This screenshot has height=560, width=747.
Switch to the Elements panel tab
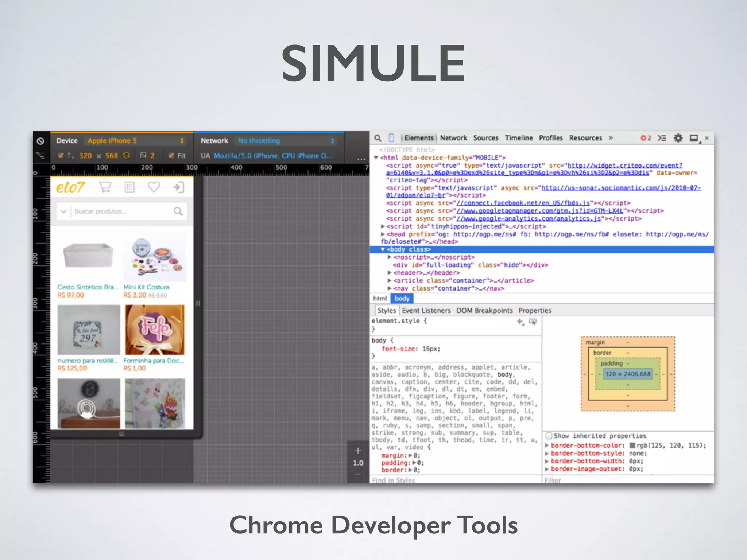point(419,138)
